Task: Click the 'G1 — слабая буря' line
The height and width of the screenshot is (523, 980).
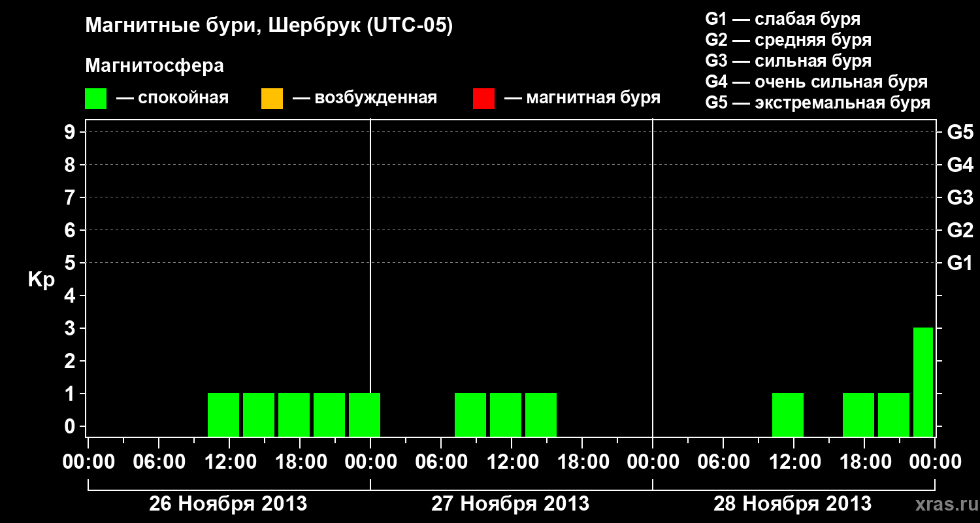Action: coord(783,19)
